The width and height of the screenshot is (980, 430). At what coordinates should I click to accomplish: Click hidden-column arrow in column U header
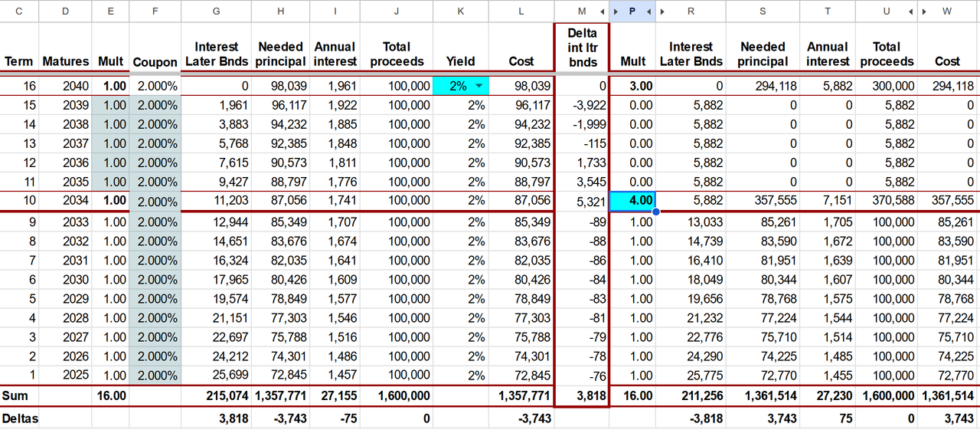tap(911, 11)
